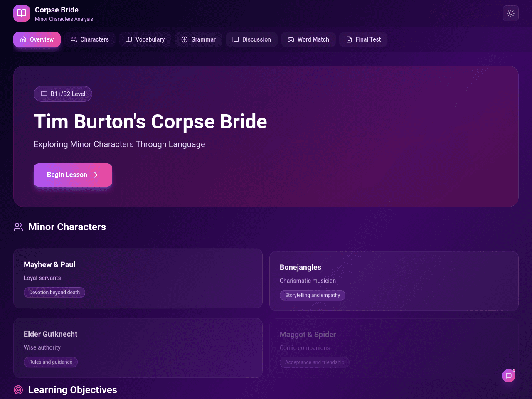Image resolution: width=532 pixels, height=399 pixels.
Task: Click the Devotion beyond death tag
Action: pyautogui.click(x=54, y=293)
